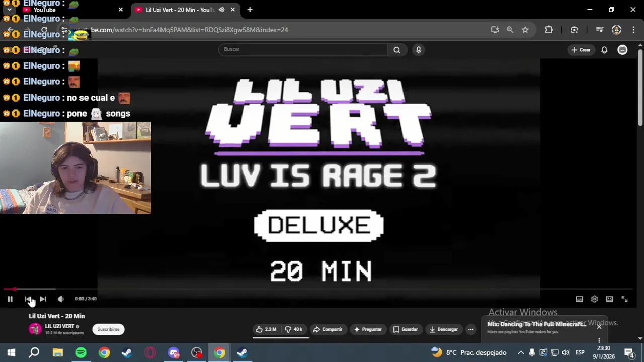
Task: Open the Crear menu
Action: [x=580, y=50]
